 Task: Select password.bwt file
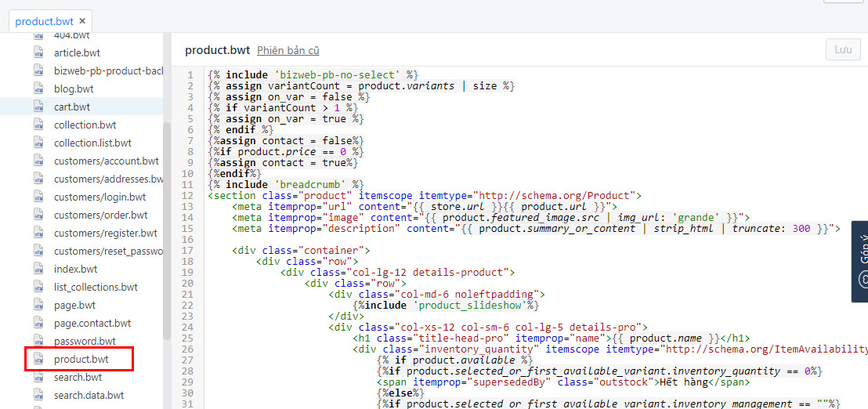point(85,341)
